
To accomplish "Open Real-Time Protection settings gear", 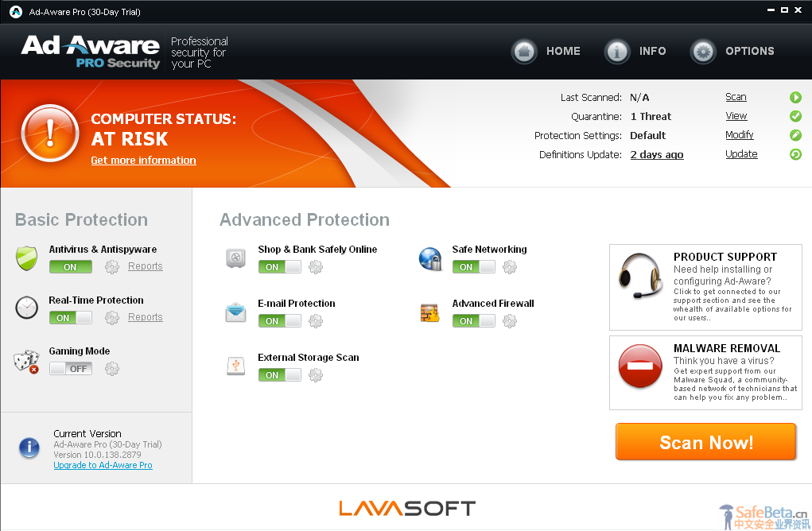I will point(112,318).
